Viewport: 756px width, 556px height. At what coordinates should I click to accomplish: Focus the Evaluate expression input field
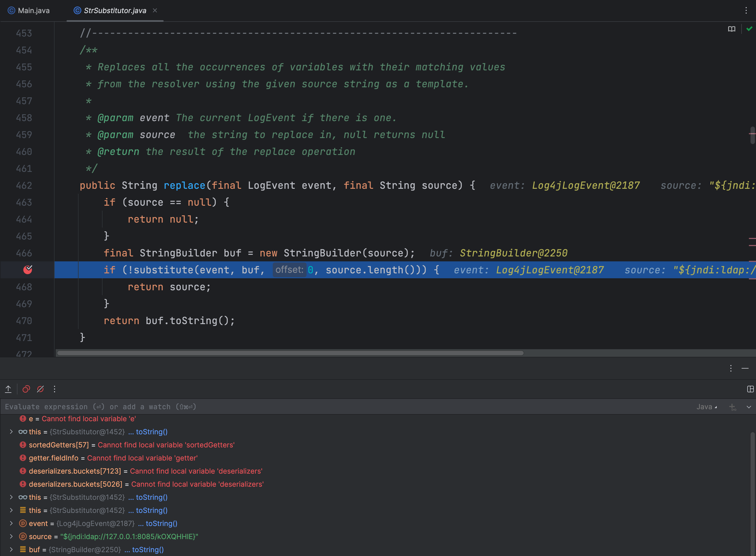pos(347,406)
